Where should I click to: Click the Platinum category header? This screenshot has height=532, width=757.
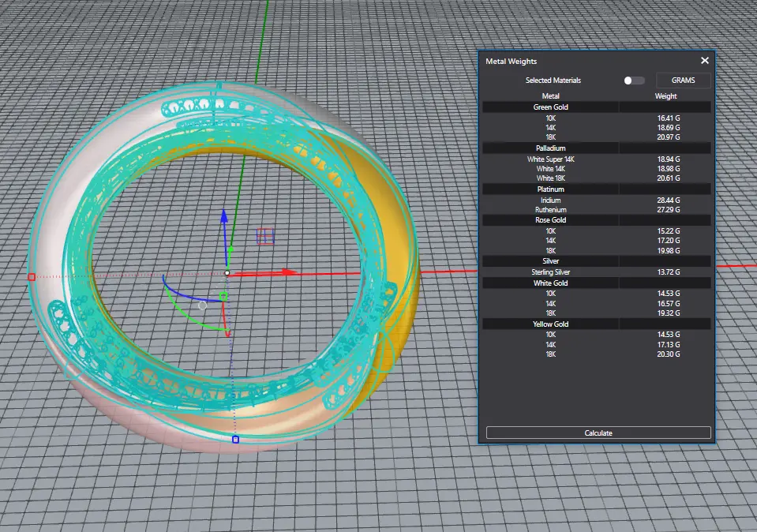(550, 189)
